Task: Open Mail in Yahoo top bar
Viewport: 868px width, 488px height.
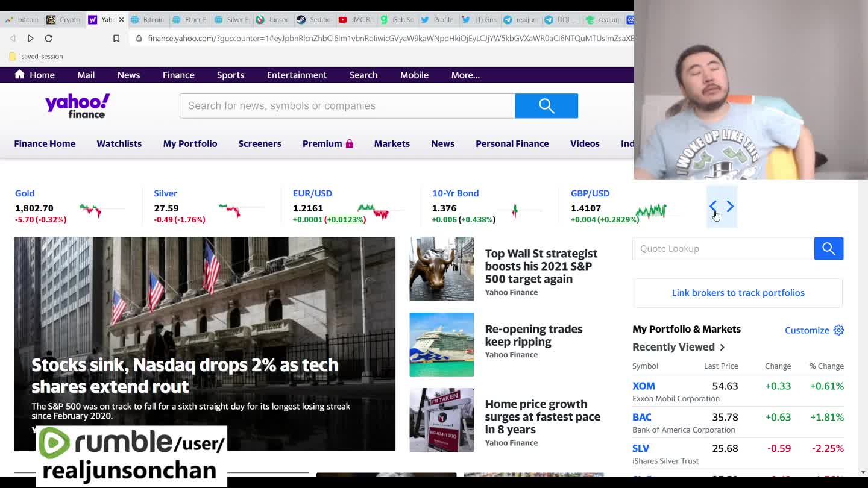Action: 86,75
